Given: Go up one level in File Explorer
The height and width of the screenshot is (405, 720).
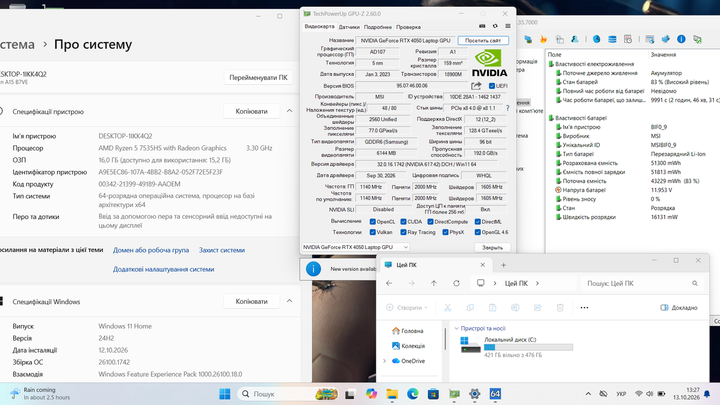Looking at the screenshot, I should point(434,283).
